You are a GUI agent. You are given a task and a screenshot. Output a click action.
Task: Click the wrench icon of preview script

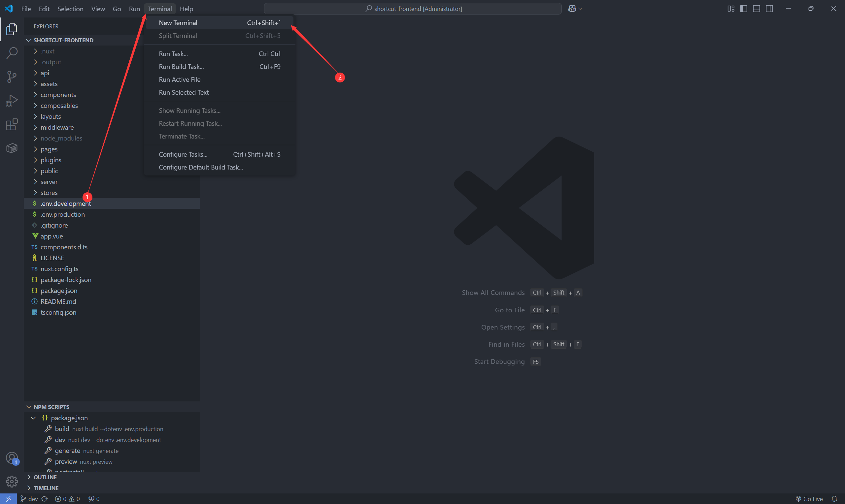pos(48,461)
